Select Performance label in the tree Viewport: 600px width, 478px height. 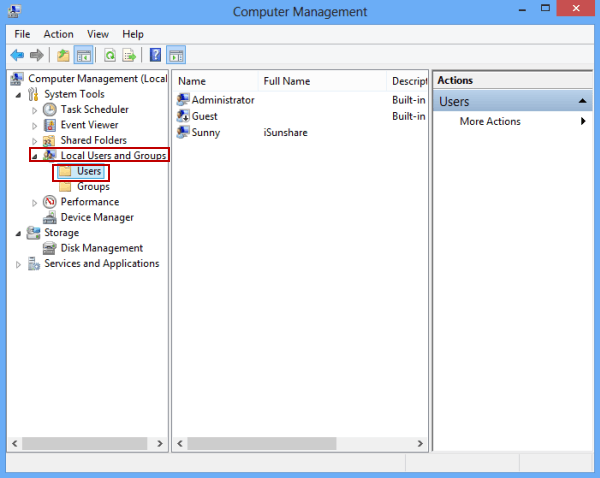(x=90, y=202)
